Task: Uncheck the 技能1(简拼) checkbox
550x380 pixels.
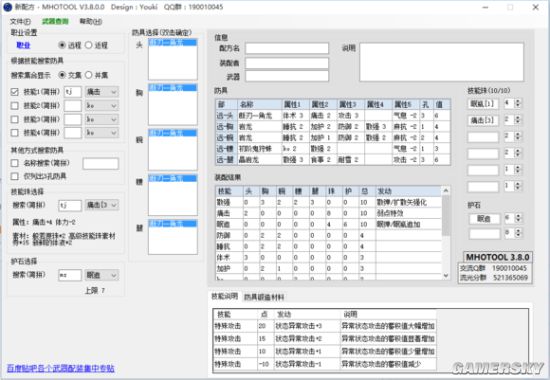Action: (14, 92)
